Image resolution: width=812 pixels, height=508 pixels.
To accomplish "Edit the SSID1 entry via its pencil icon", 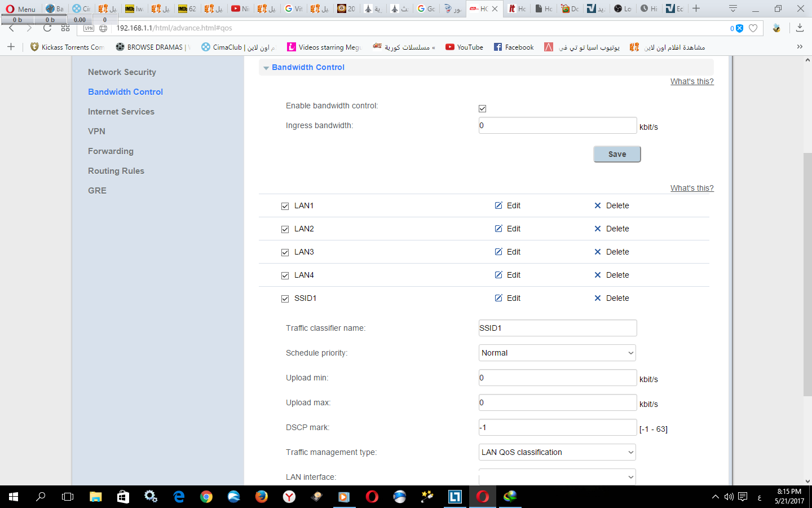I will [498, 298].
